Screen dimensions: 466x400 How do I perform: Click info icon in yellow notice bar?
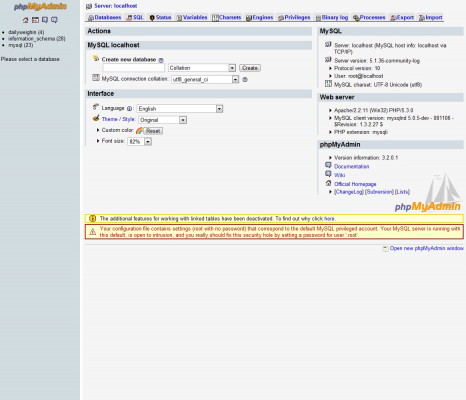[93, 219]
